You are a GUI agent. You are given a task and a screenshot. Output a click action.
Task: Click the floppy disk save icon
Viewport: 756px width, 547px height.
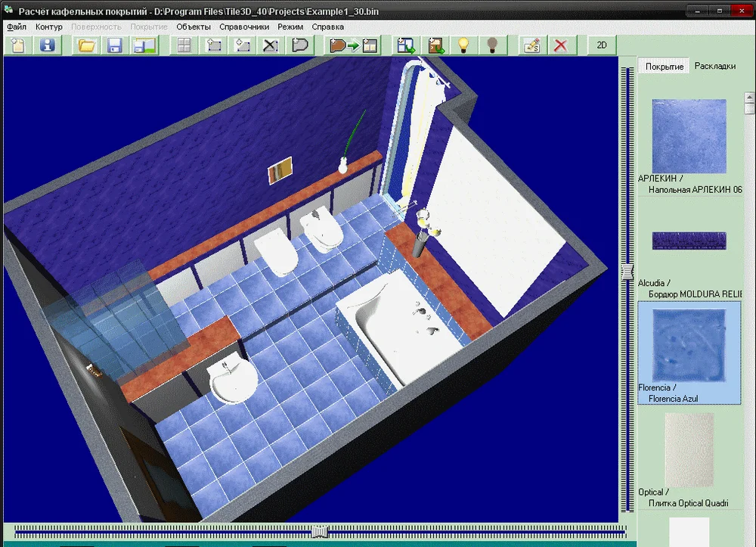115,45
